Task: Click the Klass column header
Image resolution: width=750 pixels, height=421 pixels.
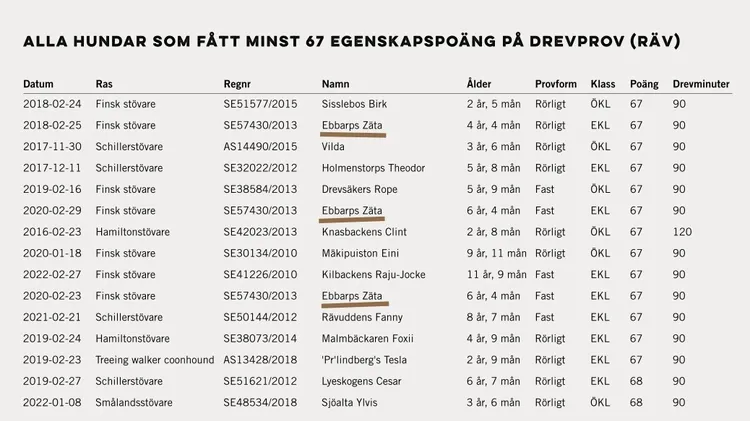Action: coord(603,84)
